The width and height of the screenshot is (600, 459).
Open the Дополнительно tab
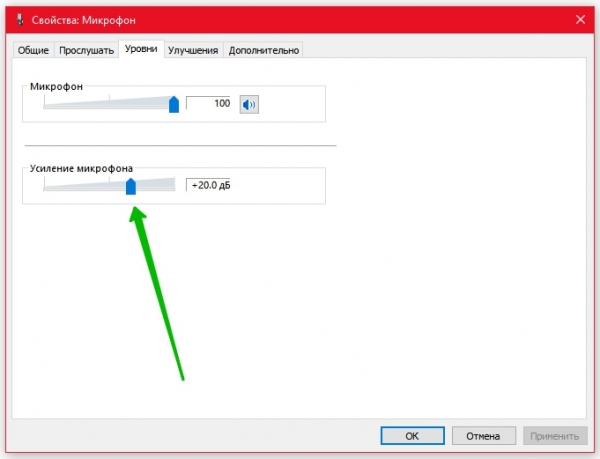(x=264, y=50)
